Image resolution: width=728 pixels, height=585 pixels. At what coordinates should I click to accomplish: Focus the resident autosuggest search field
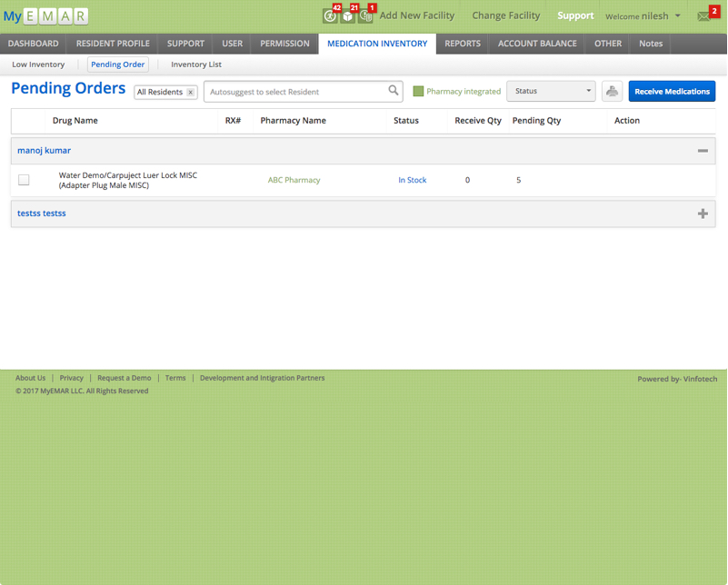click(295, 92)
